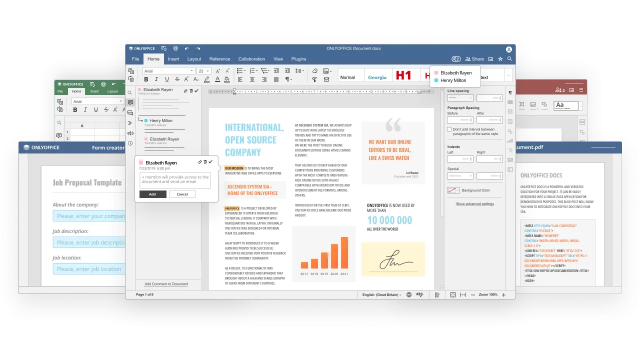
Task: Click the fit to page icon in status bar
Action: coord(453,295)
